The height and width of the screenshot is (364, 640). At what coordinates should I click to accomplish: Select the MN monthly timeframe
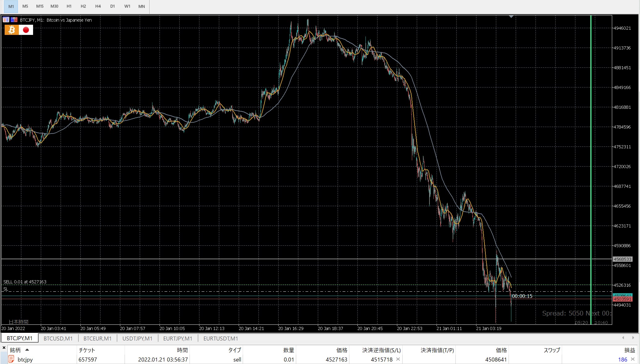142,6
